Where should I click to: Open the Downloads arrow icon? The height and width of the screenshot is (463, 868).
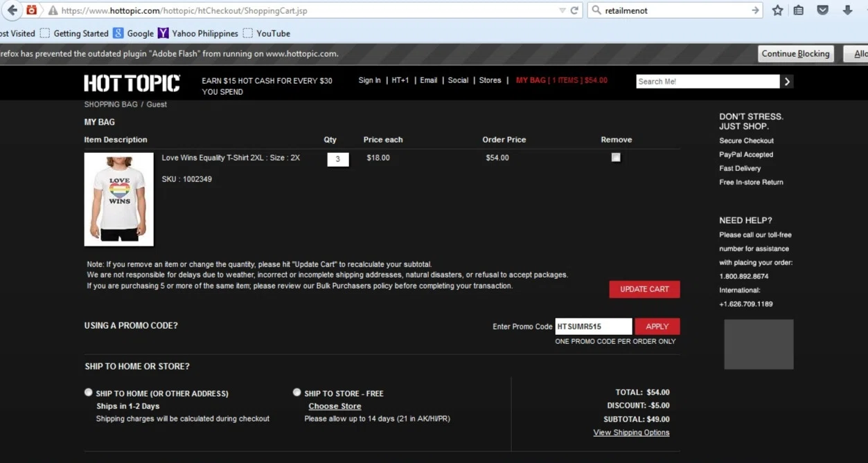[x=847, y=10]
